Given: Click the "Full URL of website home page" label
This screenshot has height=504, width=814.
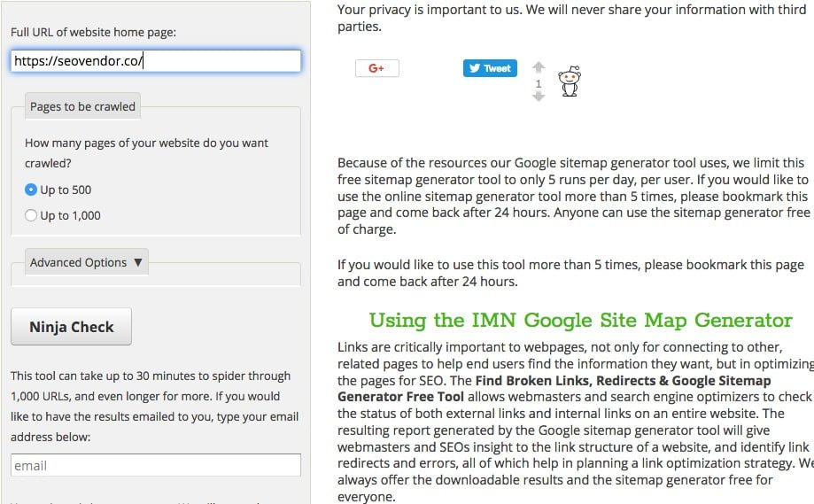Looking at the screenshot, I should [x=93, y=32].
